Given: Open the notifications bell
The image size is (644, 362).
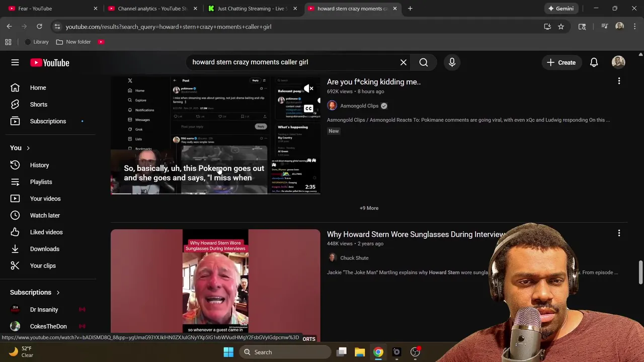Looking at the screenshot, I should click(x=594, y=62).
